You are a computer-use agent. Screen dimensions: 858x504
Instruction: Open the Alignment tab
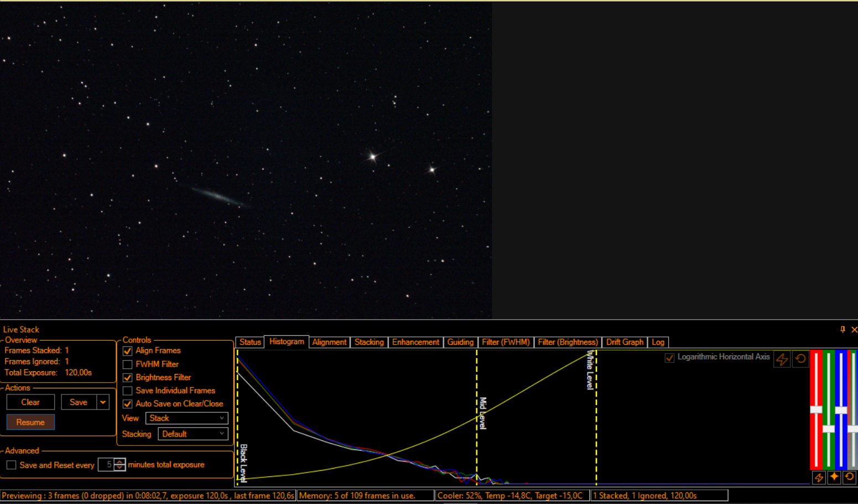pyautogui.click(x=329, y=342)
